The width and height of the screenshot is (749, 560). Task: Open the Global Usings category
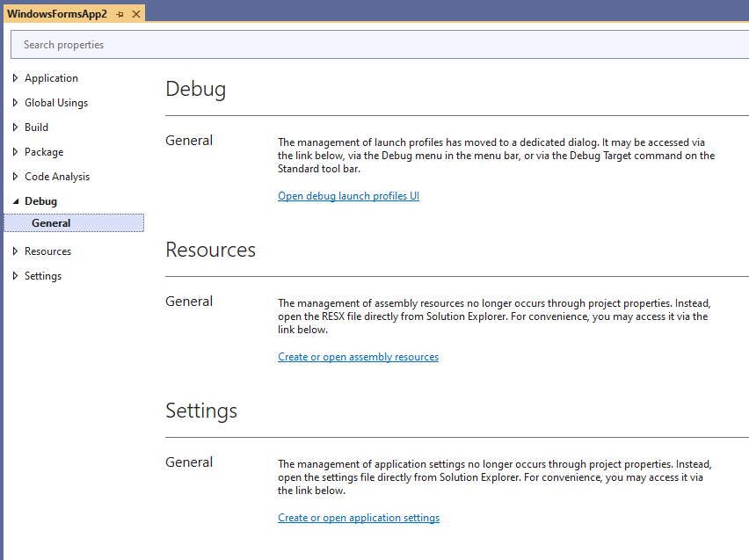(x=56, y=103)
